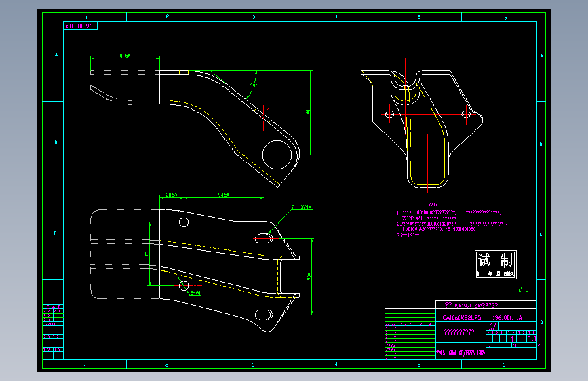Click the 2-Φ11 hole callout
Screen dimensions: 588x381
coord(196,293)
